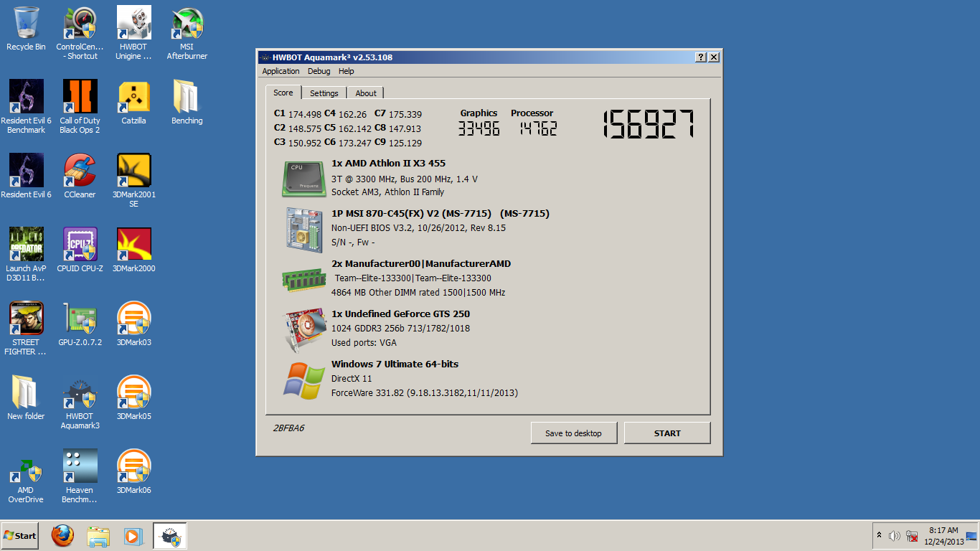Launch 3DMark06 shortcut
Image resolution: width=980 pixels, height=551 pixels.
tap(133, 471)
